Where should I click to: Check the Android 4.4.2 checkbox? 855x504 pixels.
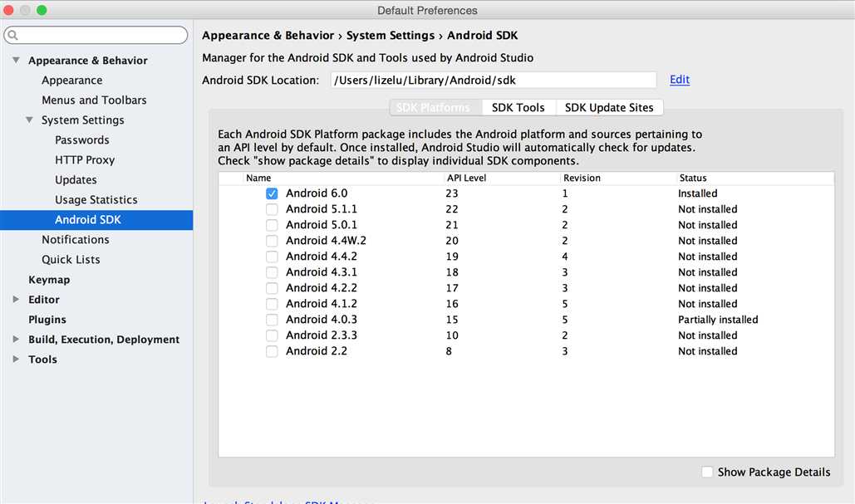click(272, 257)
